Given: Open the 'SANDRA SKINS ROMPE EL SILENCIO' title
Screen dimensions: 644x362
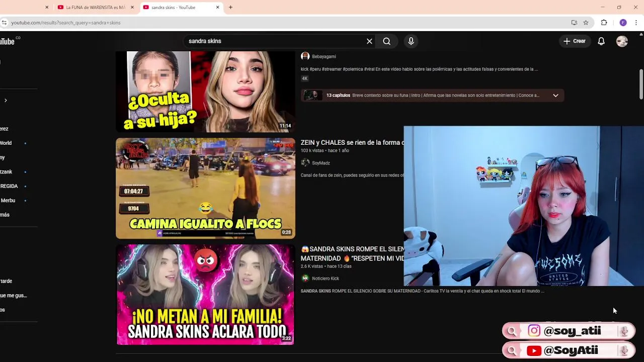Looking at the screenshot, I should (352, 254).
